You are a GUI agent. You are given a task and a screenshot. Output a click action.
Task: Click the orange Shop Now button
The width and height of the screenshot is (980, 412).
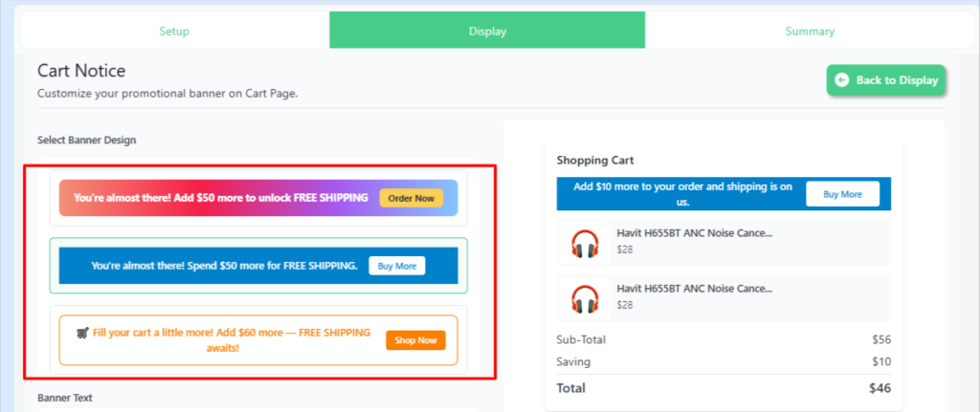click(x=415, y=340)
